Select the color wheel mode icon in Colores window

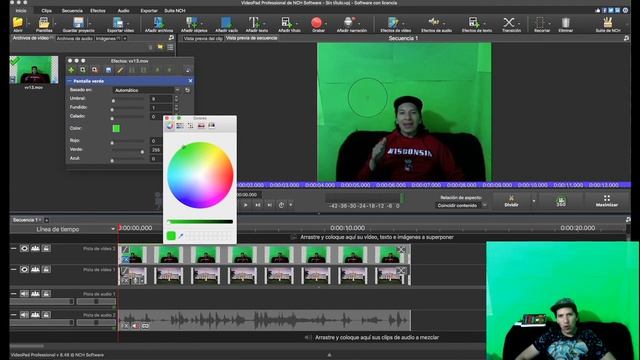pos(170,126)
